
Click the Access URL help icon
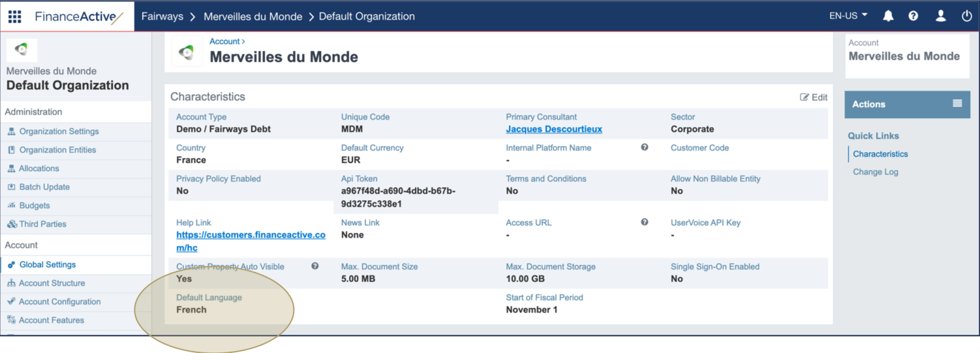coord(645,223)
